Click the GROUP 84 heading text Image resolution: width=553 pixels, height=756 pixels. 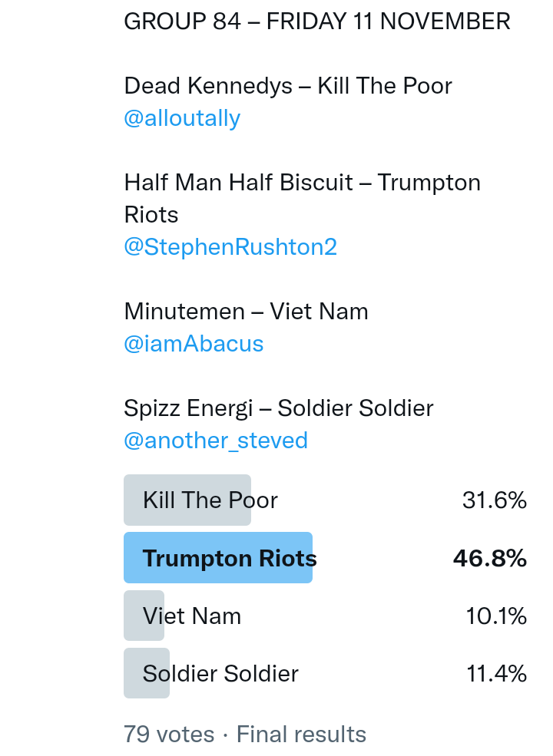click(182, 21)
